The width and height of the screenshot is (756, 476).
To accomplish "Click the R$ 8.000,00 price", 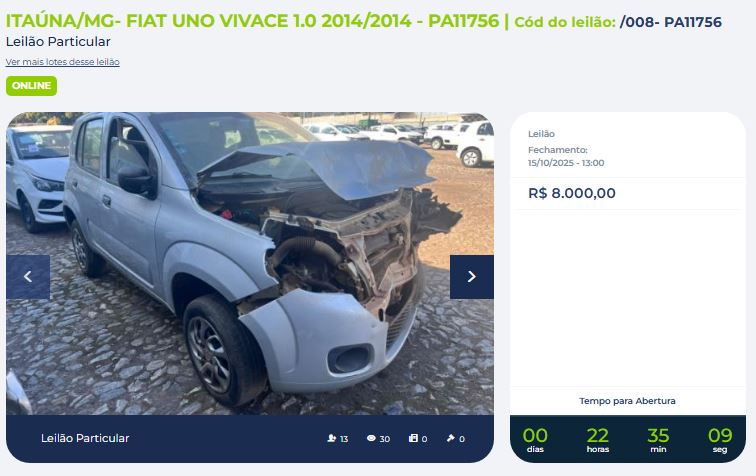I will 572,193.
